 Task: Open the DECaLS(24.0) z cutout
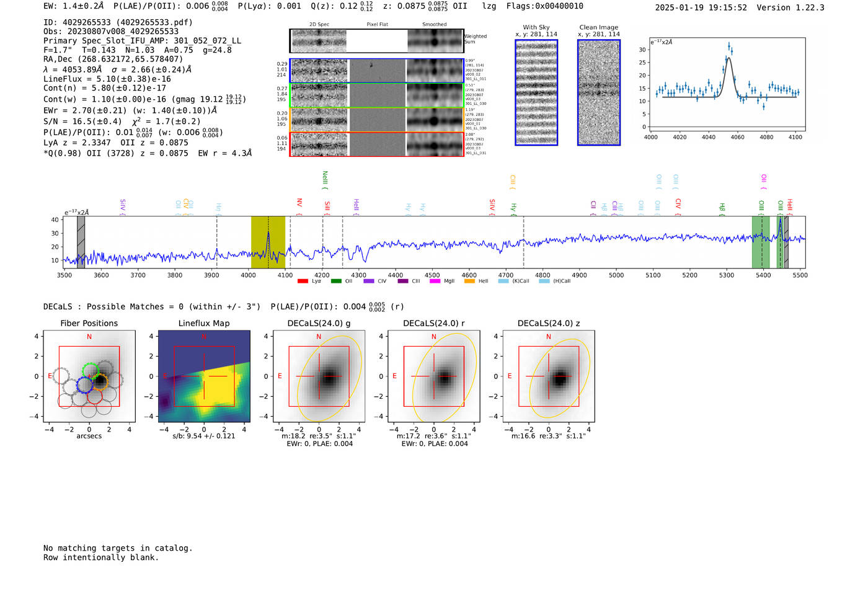pyautogui.click(x=549, y=376)
